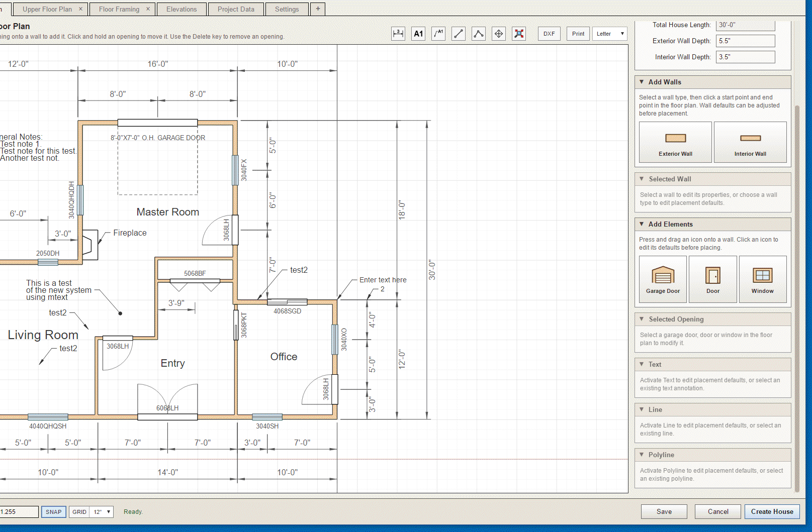
Task: Select the 4068SGD sliding door label
Action: point(288,311)
